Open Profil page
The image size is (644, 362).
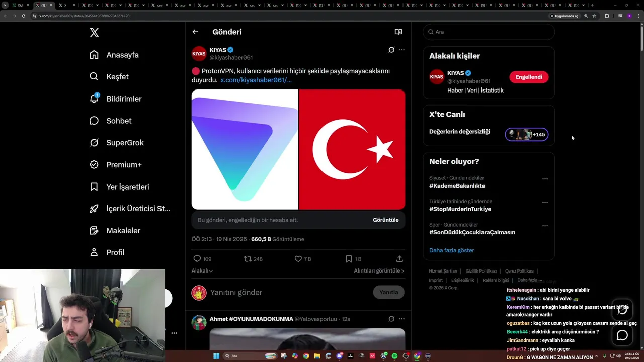107,252
